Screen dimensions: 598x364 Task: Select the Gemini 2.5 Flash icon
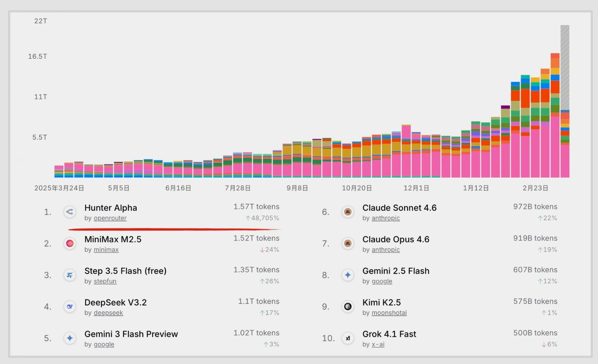(348, 275)
